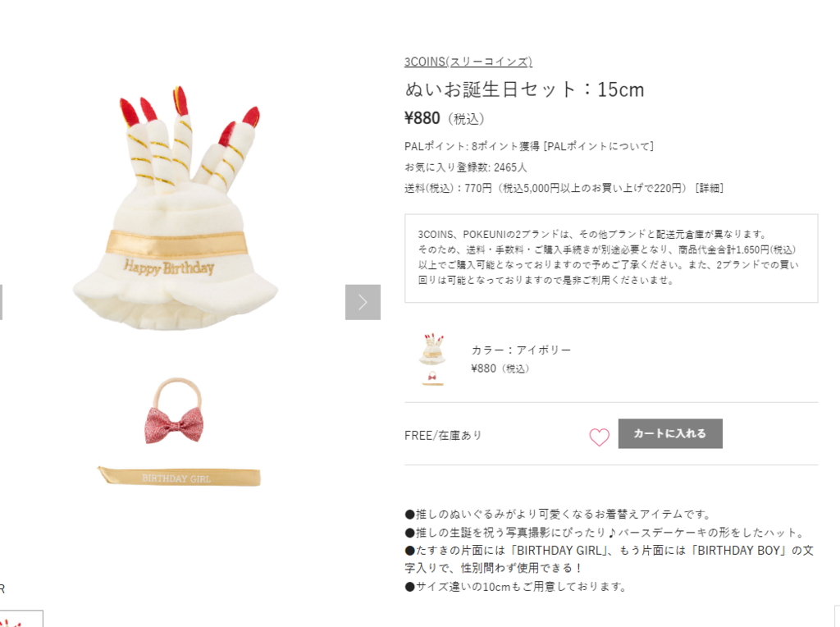Image resolution: width=840 pixels, height=627 pixels.
Task: Open the shipping [詳細] link
Action: tap(710, 188)
